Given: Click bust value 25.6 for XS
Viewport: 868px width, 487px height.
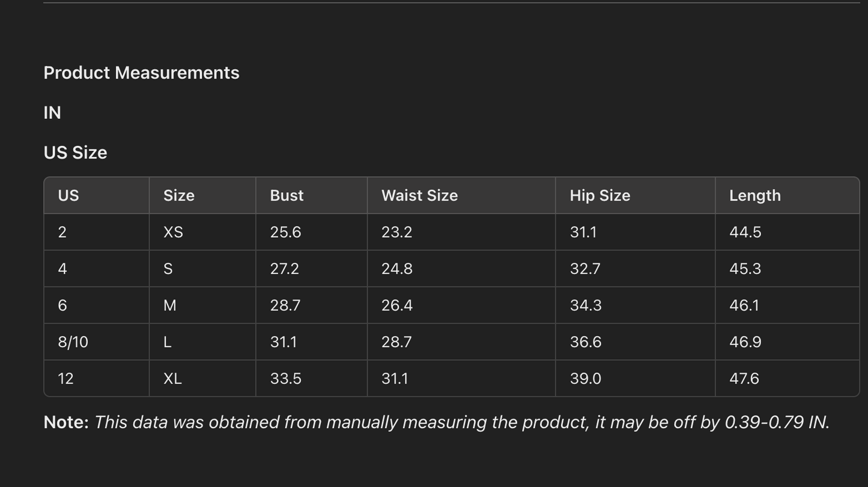Looking at the screenshot, I should click(x=285, y=232).
